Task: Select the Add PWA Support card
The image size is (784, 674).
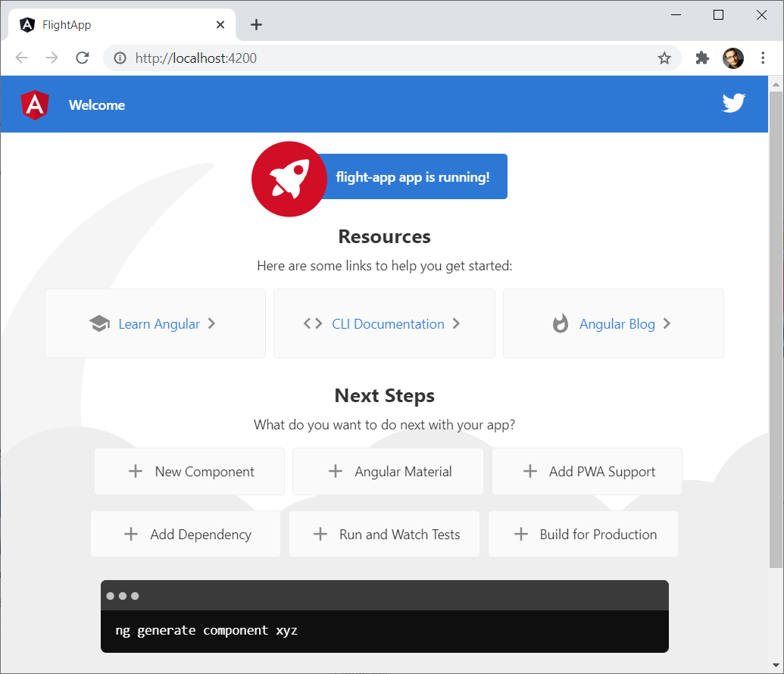Action: [x=587, y=471]
